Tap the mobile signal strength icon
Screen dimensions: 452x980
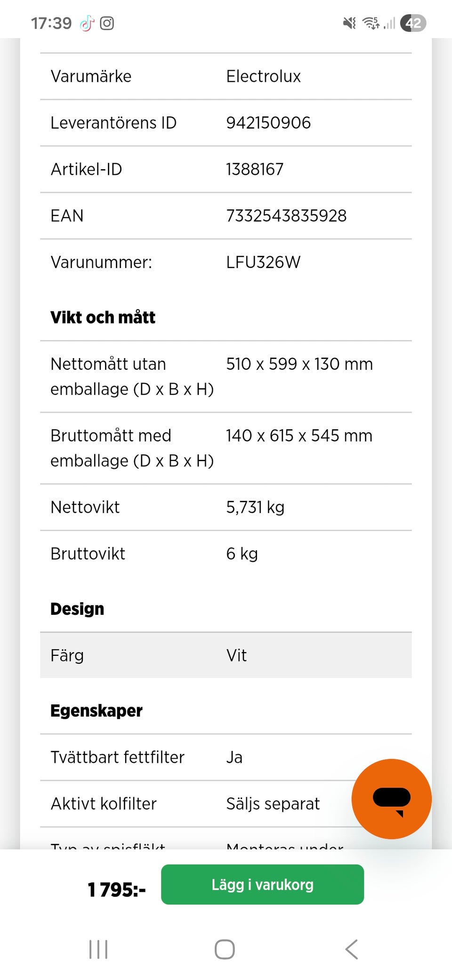(x=389, y=23)
